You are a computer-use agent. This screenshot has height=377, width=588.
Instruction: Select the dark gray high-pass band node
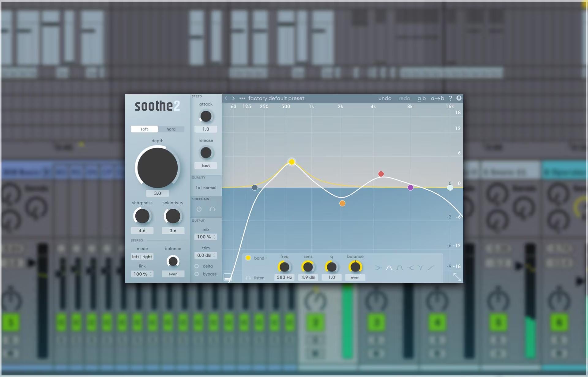[x=254, y=188]
